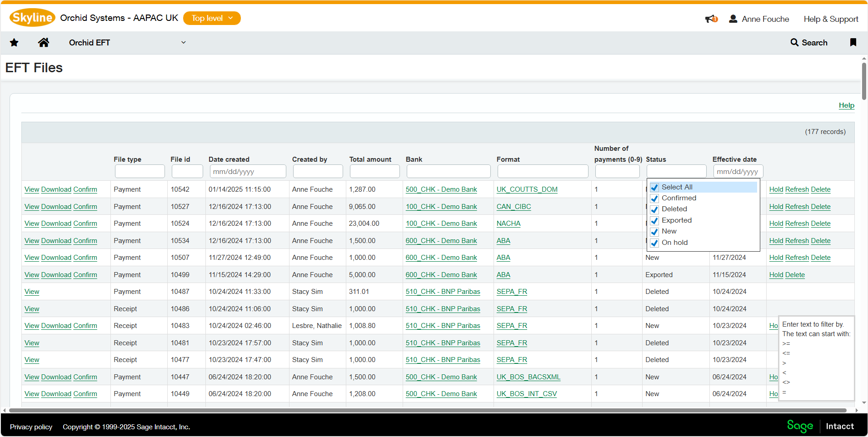
Task: Click the Date created filter field
Action: 248,172
